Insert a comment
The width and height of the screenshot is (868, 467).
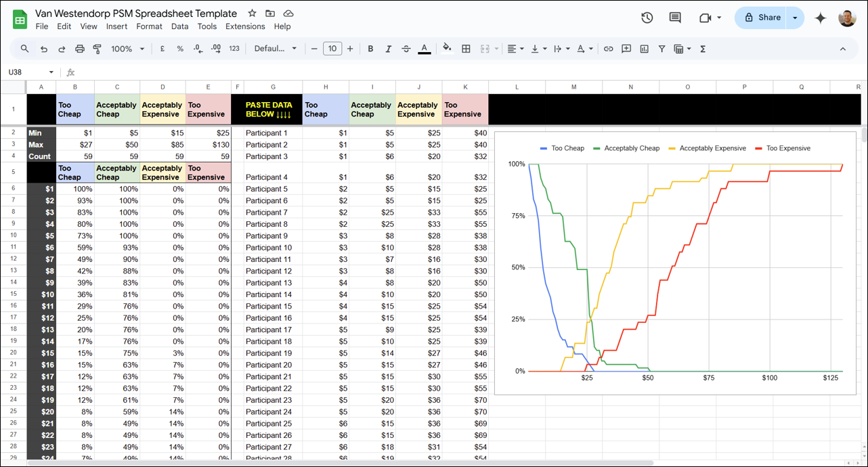pyautogui.click(x=626, y=49)
